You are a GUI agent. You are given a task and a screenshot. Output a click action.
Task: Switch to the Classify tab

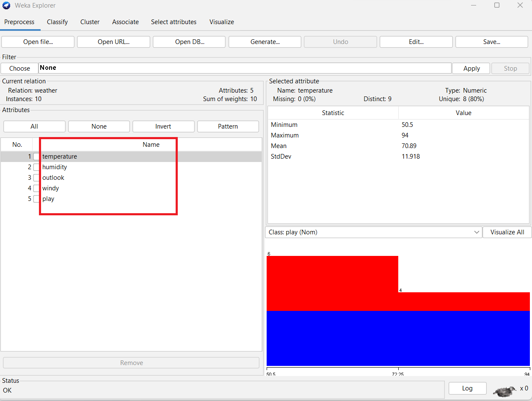tap(57, 22)
